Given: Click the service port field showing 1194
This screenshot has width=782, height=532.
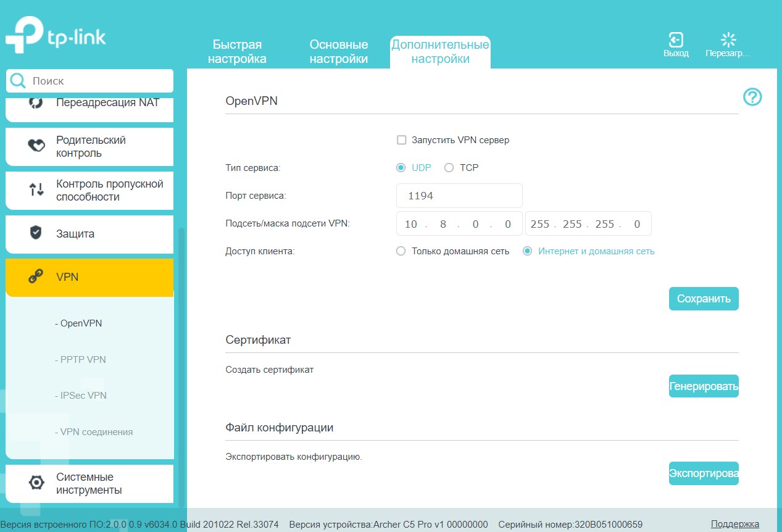Looking at the screenshot, I should (459, 196).
